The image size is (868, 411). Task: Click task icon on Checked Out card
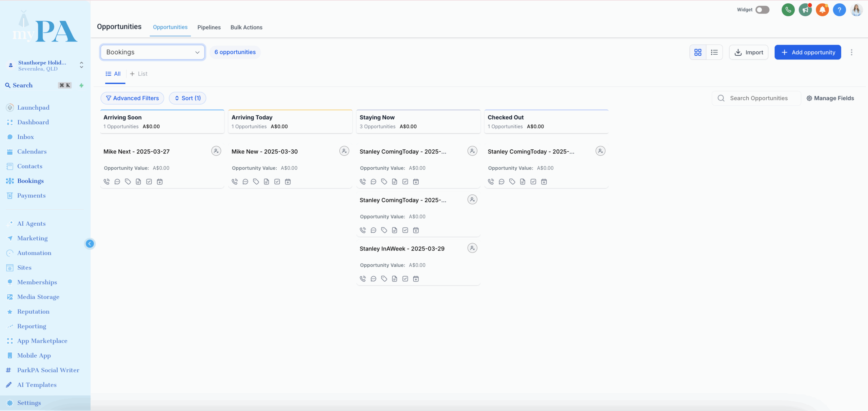coord(533,182)
